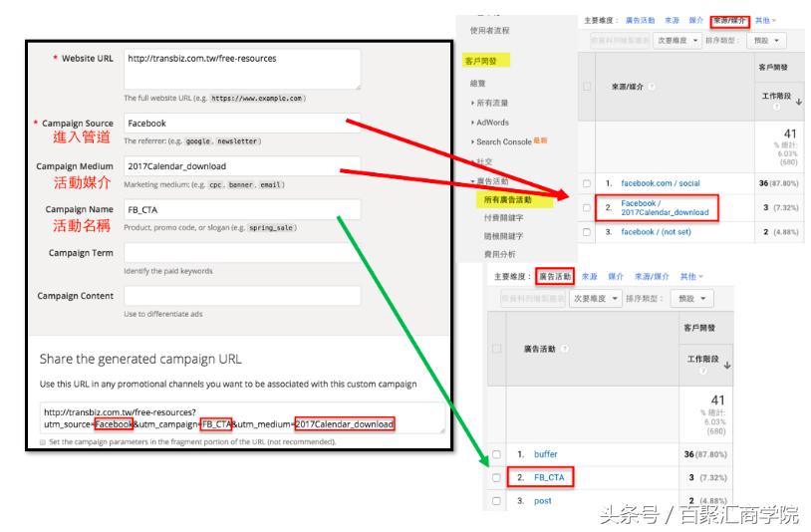
Task: Open 使用者流程 in the sidebar
Action: 489,31
